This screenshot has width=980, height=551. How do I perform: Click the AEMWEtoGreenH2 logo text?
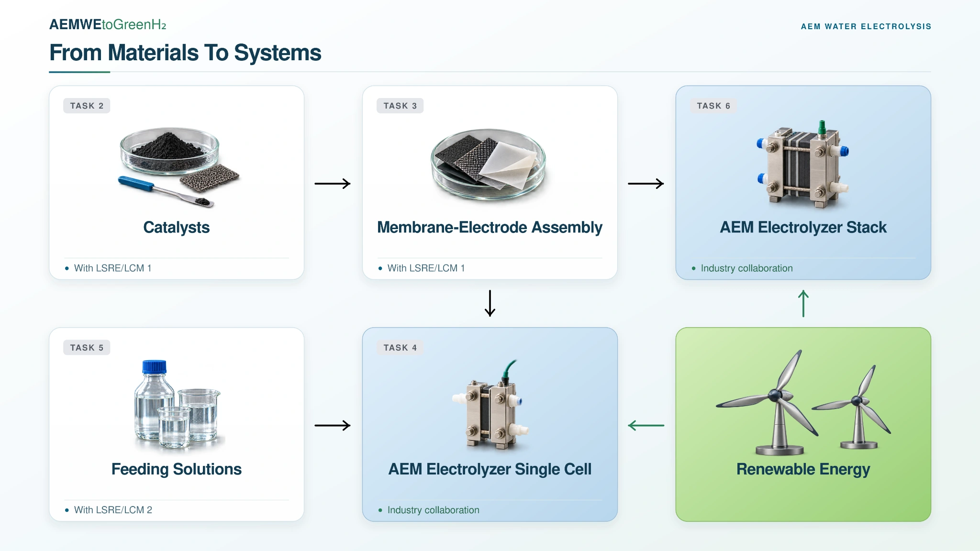tap(108, 24)
